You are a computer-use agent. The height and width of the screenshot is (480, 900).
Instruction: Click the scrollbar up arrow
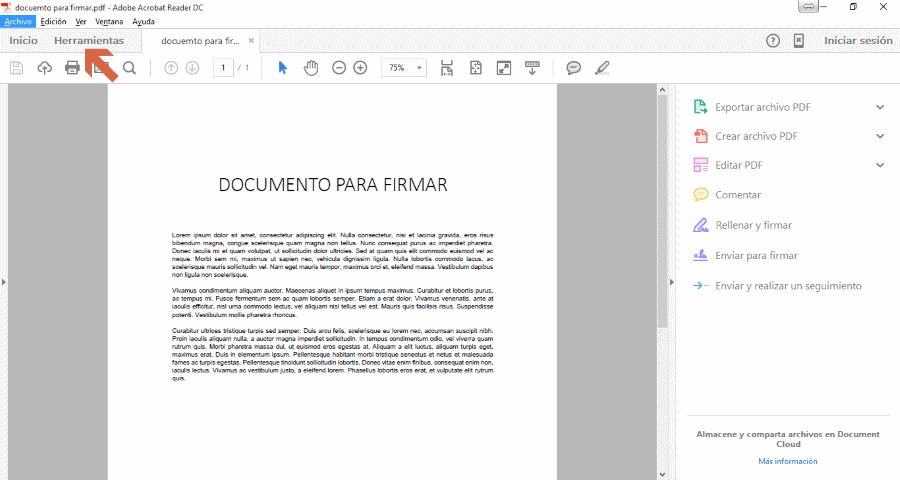(662, 90)
